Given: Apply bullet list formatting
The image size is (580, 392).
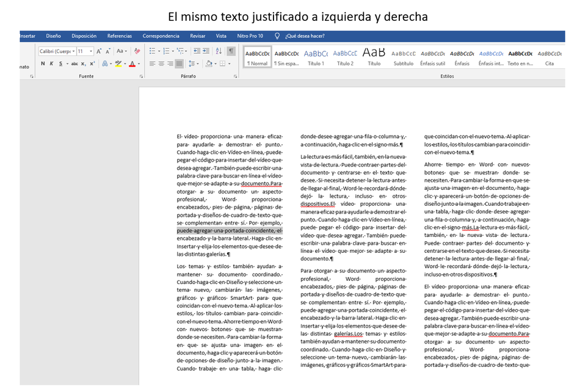Looking at the screenshot, I should click(153, 51).
